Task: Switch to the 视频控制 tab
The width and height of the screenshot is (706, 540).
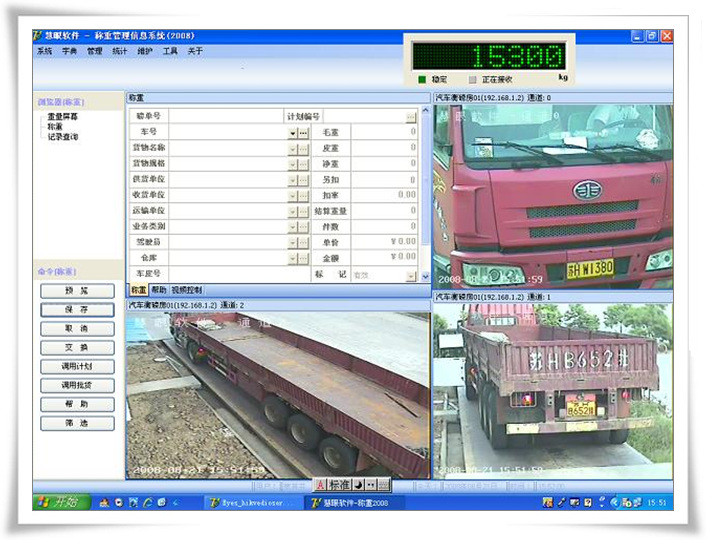Action: pyautogui.click(x=186, y=290)
